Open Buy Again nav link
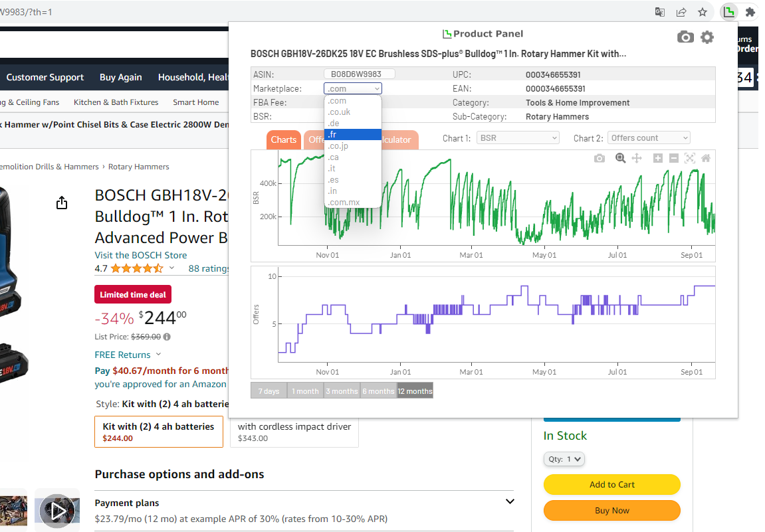This screenshot has height=532, width=765. 120,77
